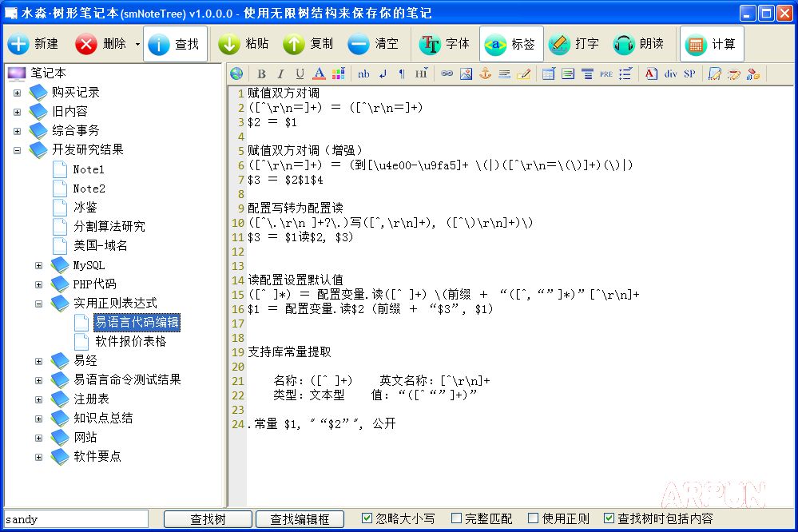Click the anchor insertion icon
Viewport: 798px width, 532px height.
click(x=486, y=73)
